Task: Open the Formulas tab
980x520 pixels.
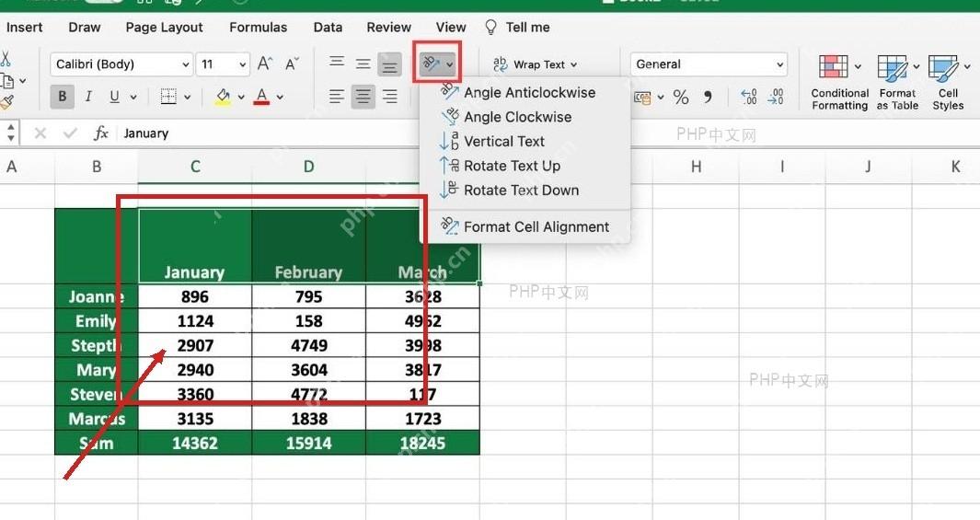Action: 259,28
